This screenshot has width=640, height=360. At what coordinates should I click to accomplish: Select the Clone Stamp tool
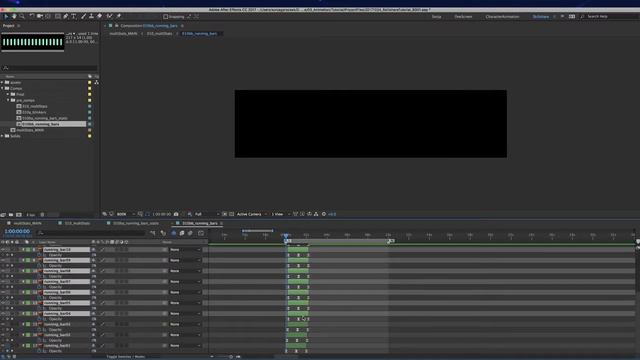91,16
